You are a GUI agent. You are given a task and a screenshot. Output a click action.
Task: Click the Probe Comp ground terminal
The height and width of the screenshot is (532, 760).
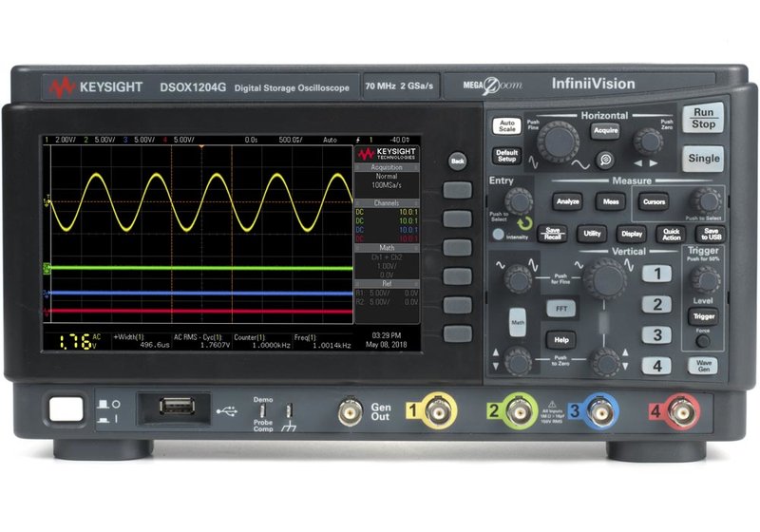pos(289,410)
